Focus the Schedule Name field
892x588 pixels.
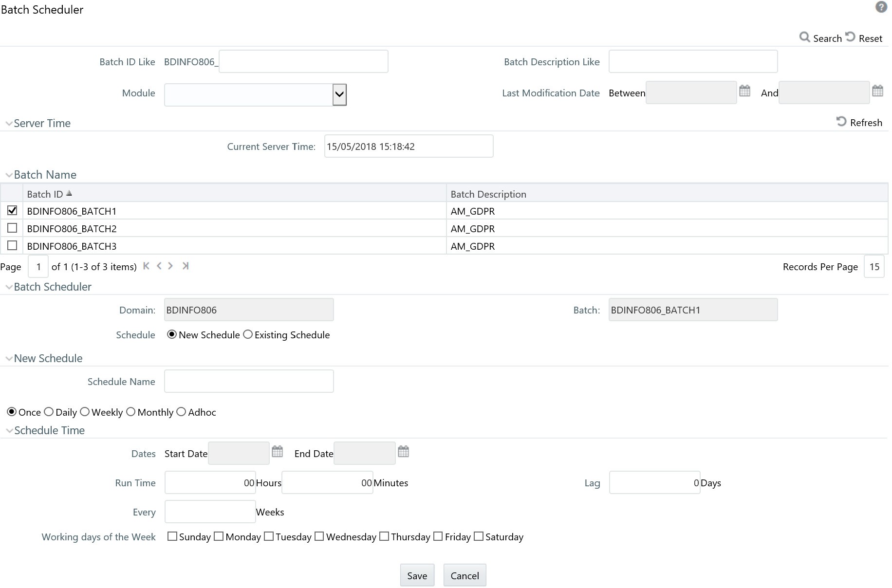point(249,381)
